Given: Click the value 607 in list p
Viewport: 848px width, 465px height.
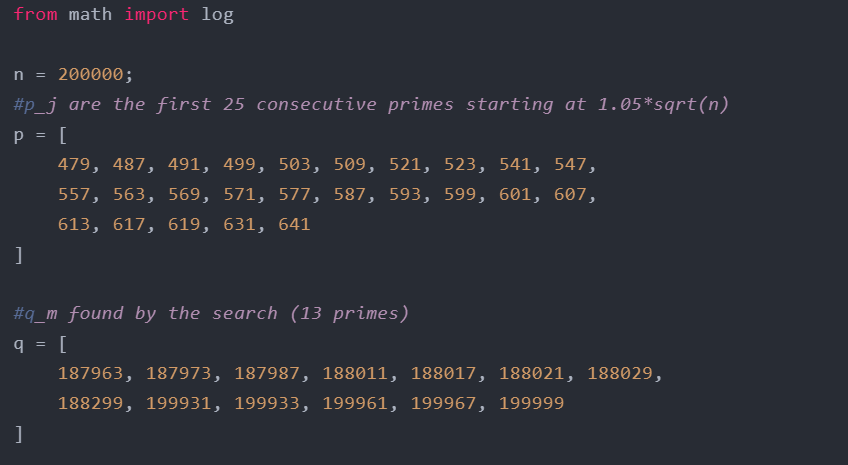Looking at the screenshot, I should click(x=576, y=195).
